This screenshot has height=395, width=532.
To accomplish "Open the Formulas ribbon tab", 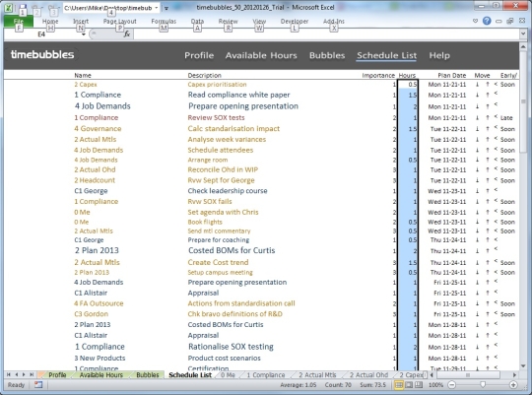I will pyautogui.click(x=164, y=21).
